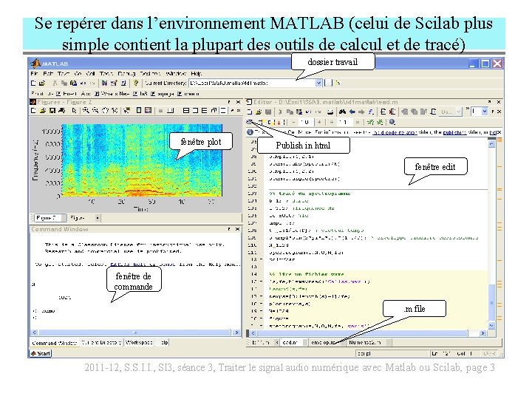Open the Debug menu
Screen dimensions: 532x399
[x=126, y=73]
